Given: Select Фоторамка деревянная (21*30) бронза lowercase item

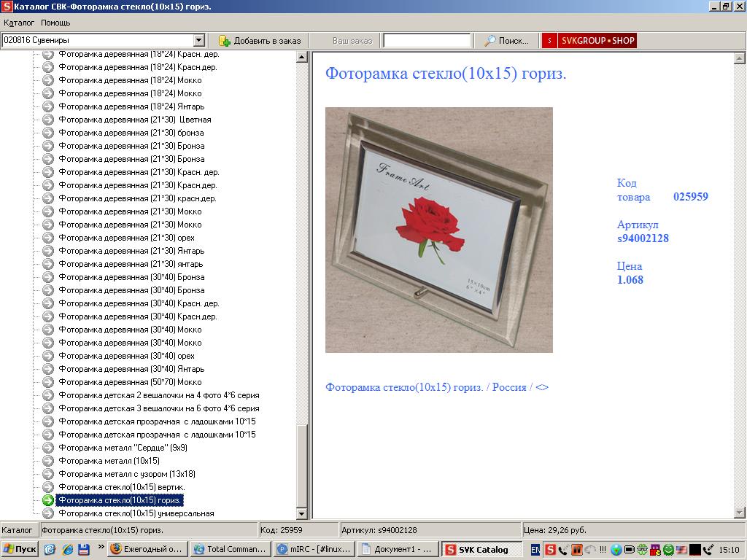Looking at the screenshot, I should click(131, 133).
